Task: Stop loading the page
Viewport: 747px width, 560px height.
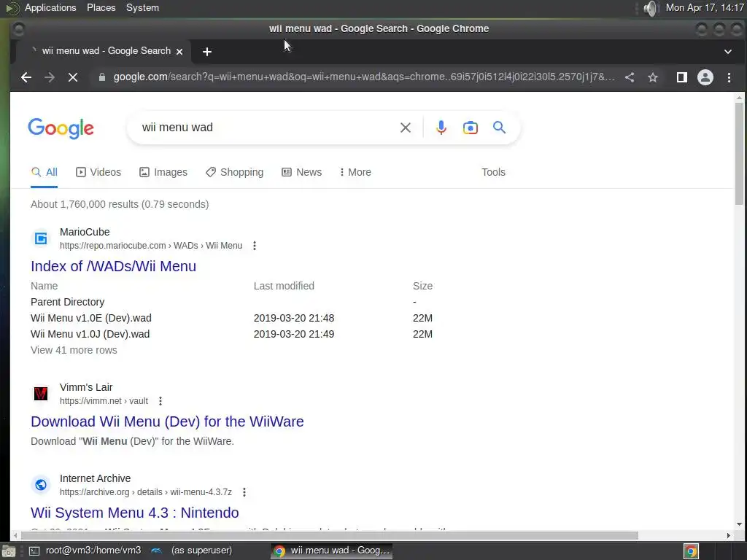Action: [73, 77]
